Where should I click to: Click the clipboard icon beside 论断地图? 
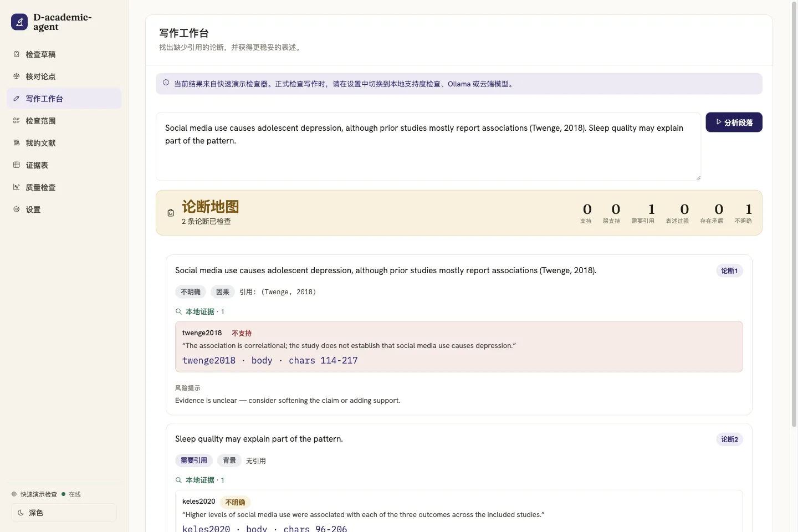point(171,213)
